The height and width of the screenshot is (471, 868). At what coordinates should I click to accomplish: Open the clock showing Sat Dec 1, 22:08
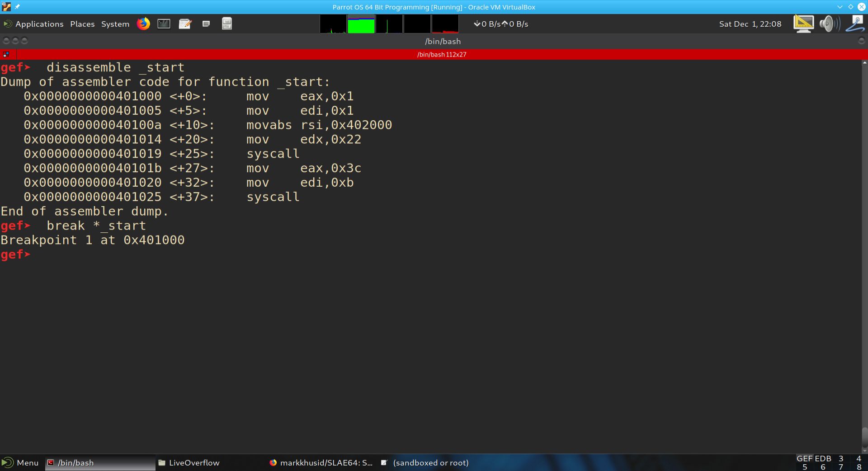(750, 24)
